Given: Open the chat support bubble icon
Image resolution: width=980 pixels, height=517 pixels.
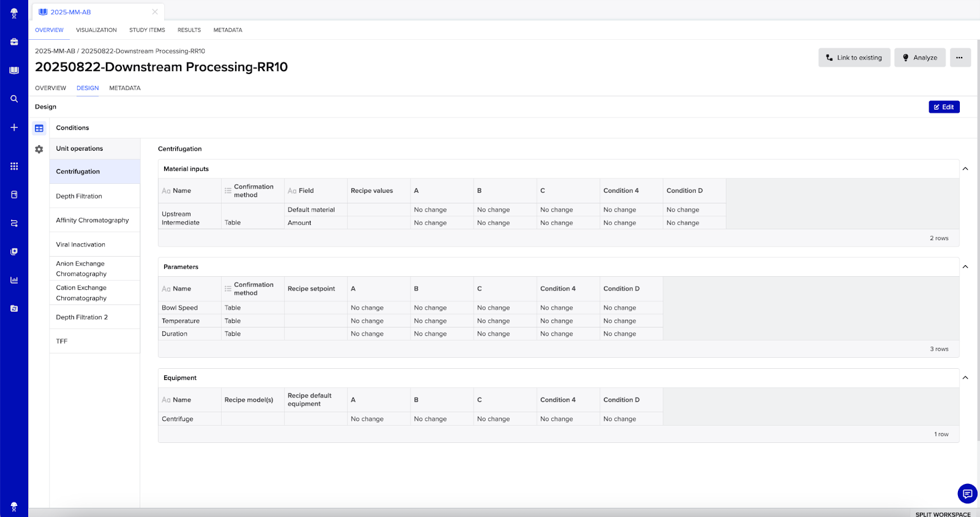Looking at the screenshot, I should (967, 493).
